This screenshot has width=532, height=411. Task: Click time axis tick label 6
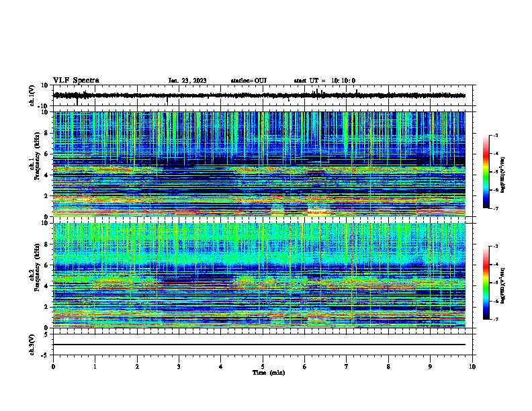305,366
